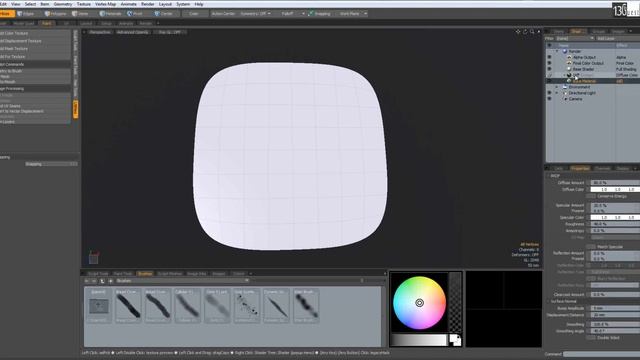Switch to the Properties tab
Image resolution: width=640 pixels, height=360 pixels.
click(580, 168)
